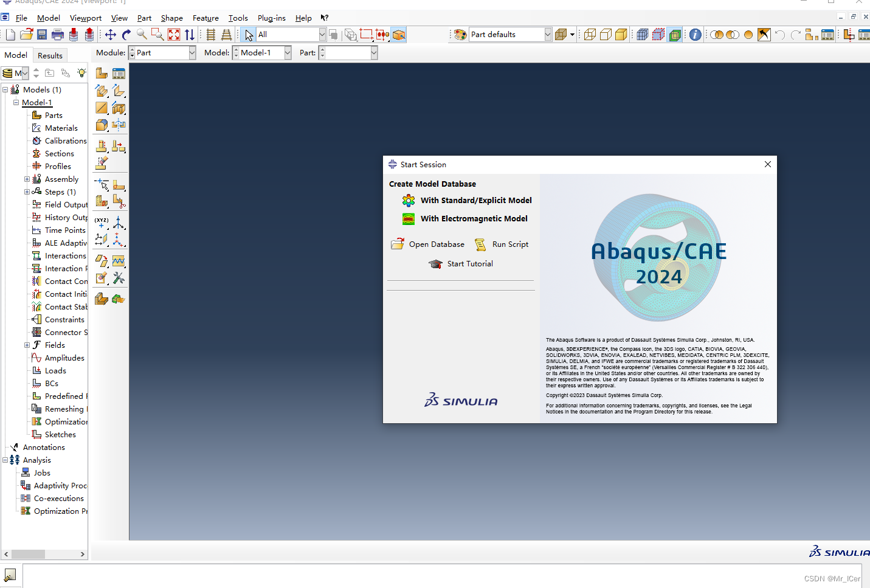Toggle shaded render style
Screen dimensions: 870x588
point(621,35)
